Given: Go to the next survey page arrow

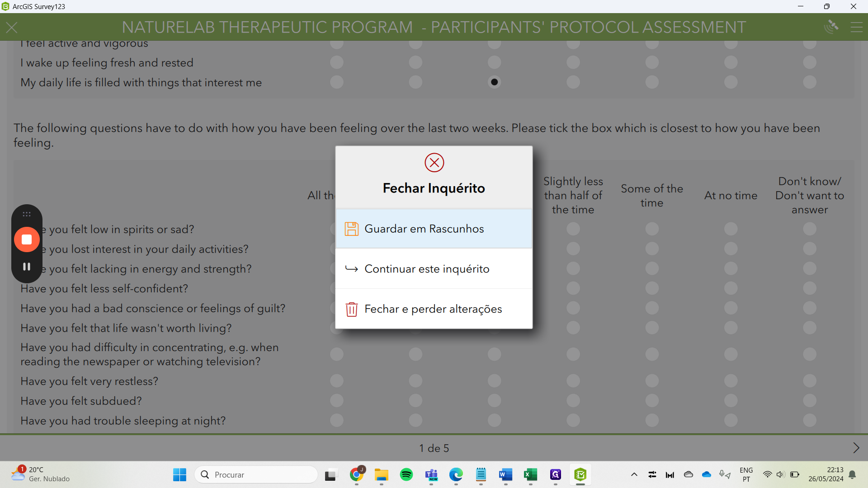Looking at the screenshot, I should click(856, 448).
